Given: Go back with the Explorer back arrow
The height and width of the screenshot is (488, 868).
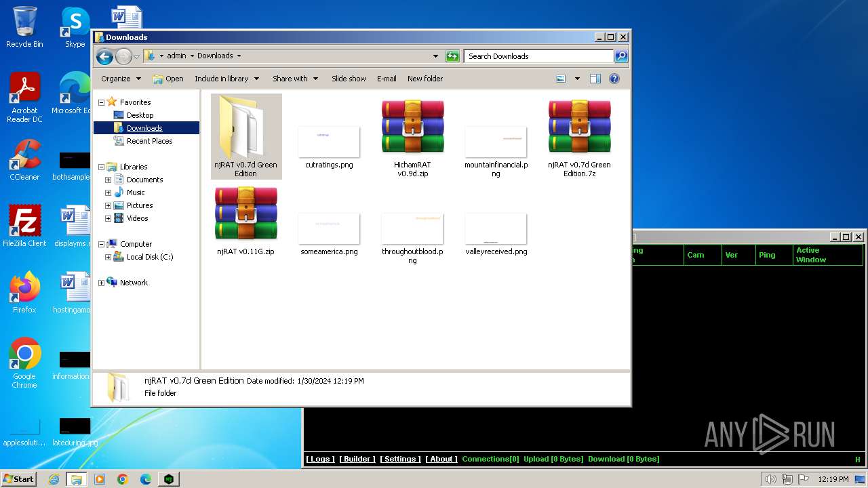Looking at the screenshot, I should tap(104, 56).
